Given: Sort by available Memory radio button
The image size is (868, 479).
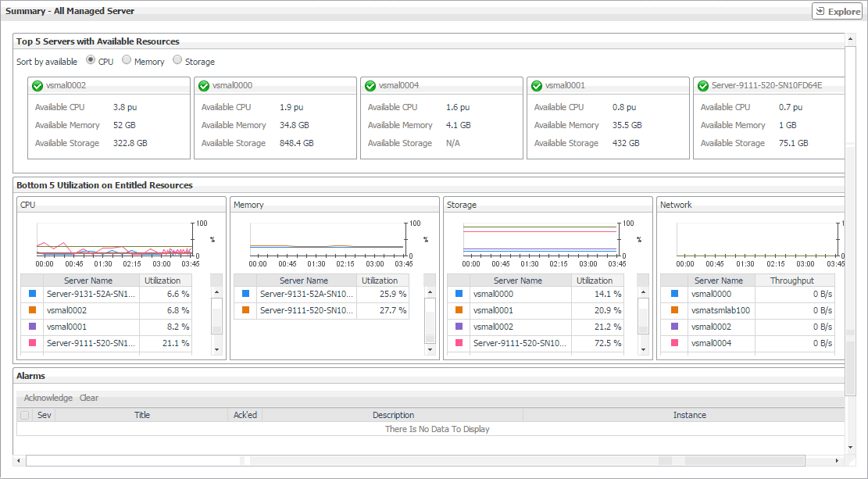Looking at the screenshot, I should click(127, 61).
